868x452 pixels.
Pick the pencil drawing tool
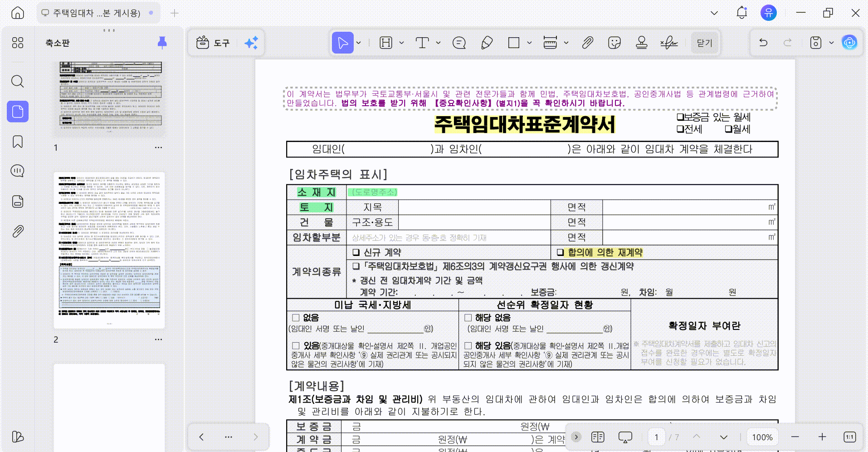(487, 43)
